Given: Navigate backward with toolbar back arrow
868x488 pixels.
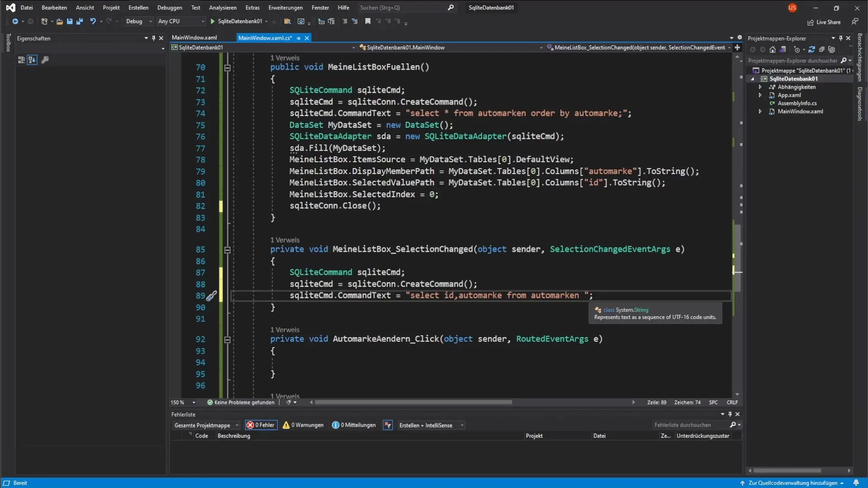Looking at the screenshot, I should pos(15,21).
